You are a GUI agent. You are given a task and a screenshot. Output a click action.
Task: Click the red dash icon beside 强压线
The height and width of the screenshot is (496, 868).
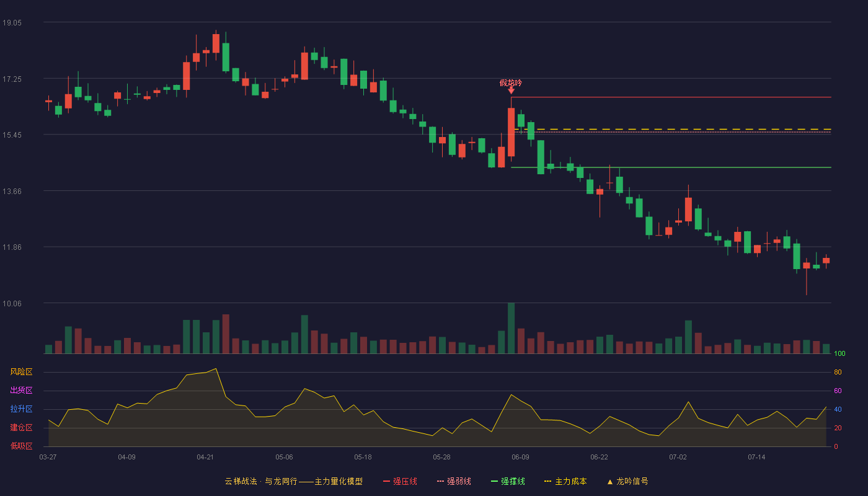387,482
